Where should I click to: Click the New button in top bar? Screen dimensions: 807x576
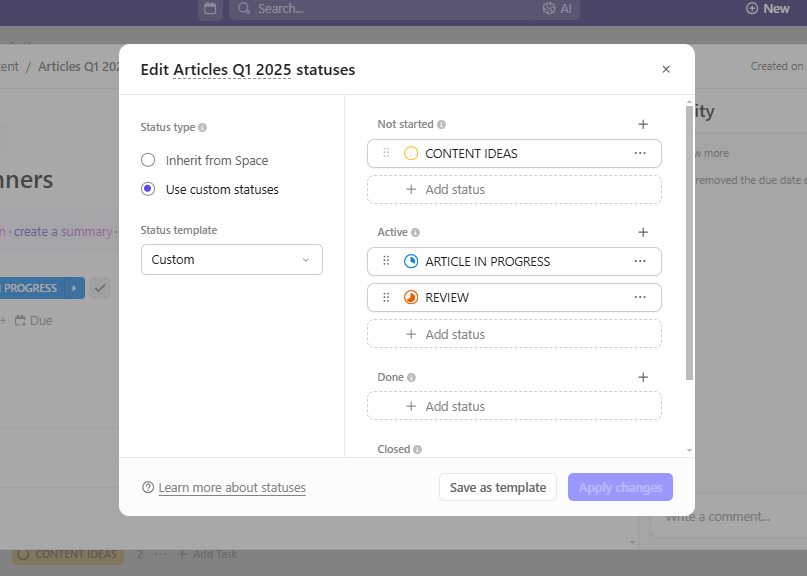click(768, 9)
